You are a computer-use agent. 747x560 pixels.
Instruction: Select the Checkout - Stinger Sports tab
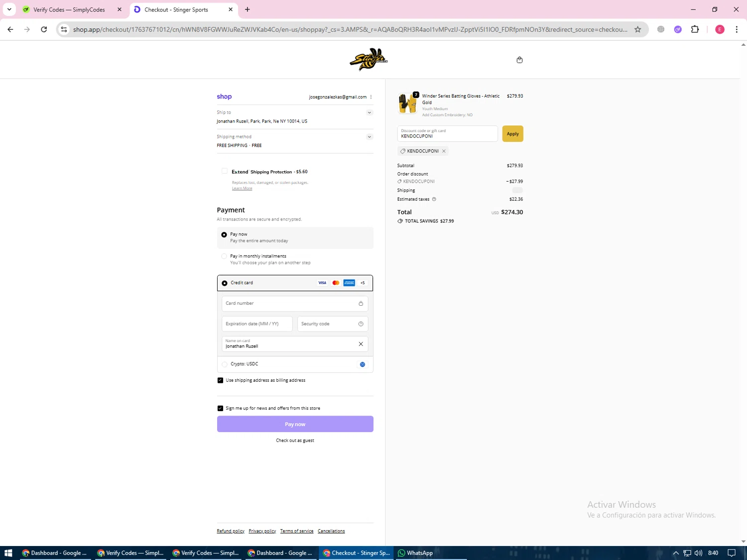tap(176, 9)
